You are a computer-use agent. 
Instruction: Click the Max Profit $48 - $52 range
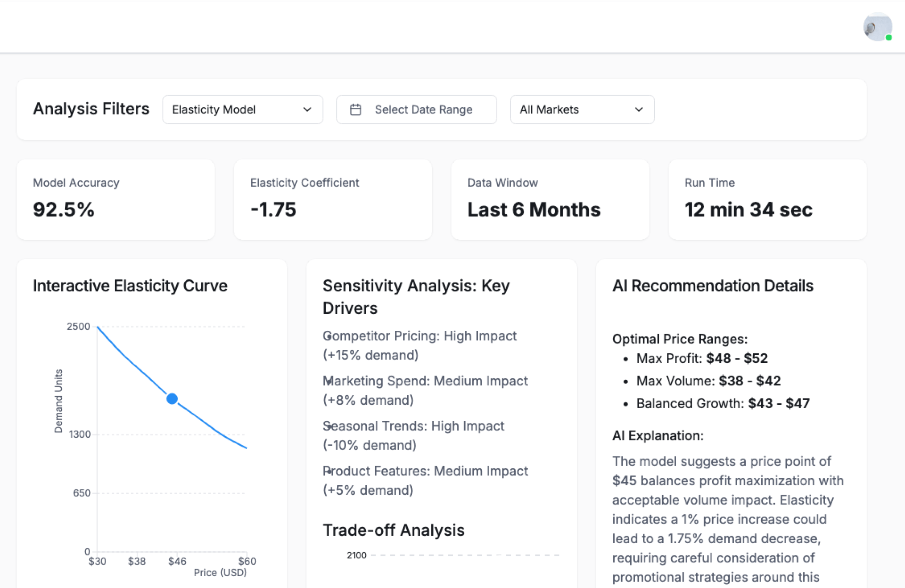[x=701, y=359]
